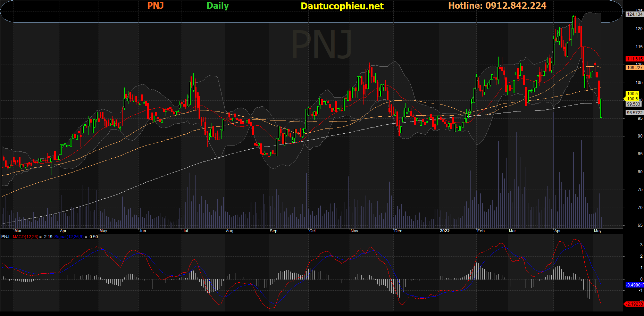The height and width of the screenshot is (316, 644).
Task: Click the Jul month marker on time axis
Action: pos(185,231)
